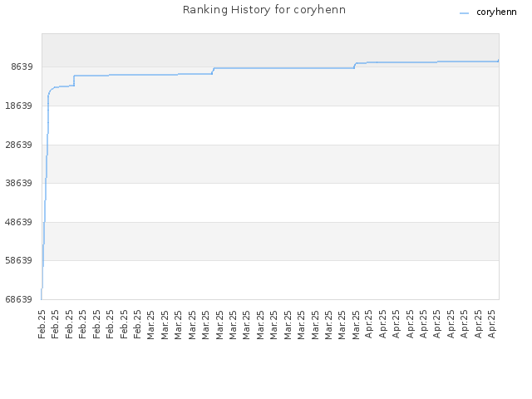Click the coryhenn legend label
The image size is (532, 399).
(496, 12)
